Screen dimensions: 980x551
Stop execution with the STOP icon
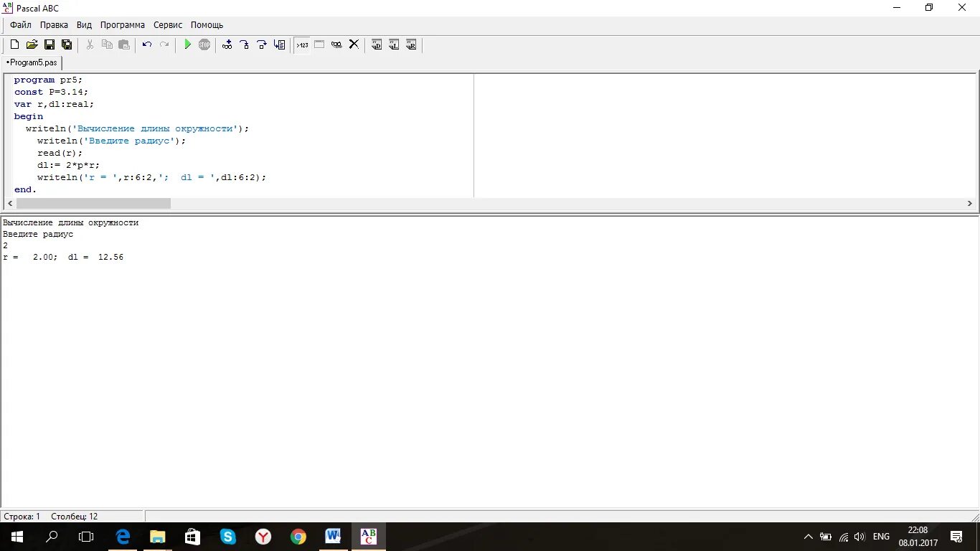tap(204, 44)
